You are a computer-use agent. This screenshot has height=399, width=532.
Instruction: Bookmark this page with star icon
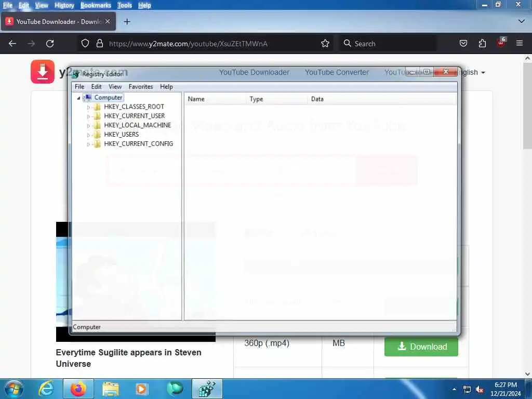pyautogui.click(x=325, y=44)
